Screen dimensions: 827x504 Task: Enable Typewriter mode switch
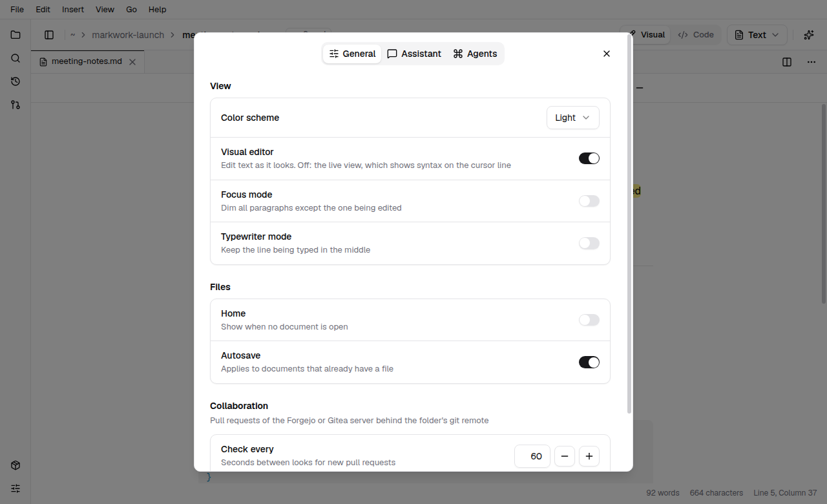point(589,243)
